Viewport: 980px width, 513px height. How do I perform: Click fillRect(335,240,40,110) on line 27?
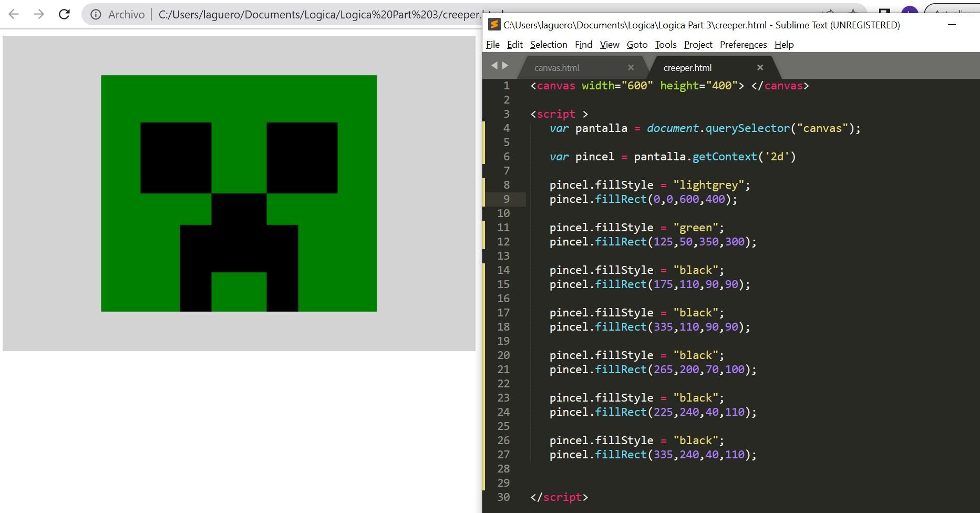[673, 455]
